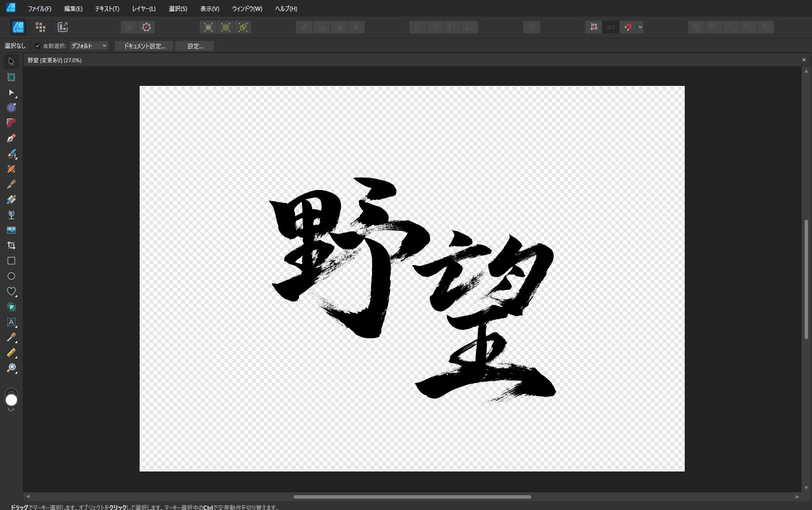Select the Rectangle shape tool
Viewport: 812px width, 510px height.
pos(11,261)
